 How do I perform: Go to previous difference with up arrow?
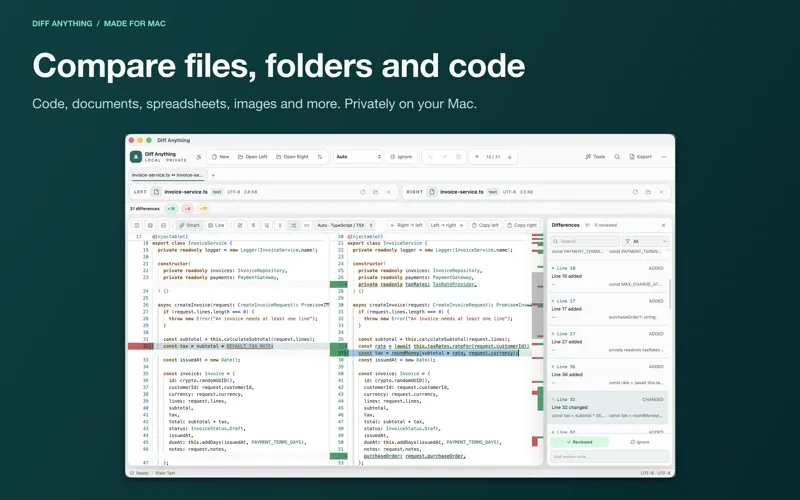pyautogui.click(x=477, y=157)
